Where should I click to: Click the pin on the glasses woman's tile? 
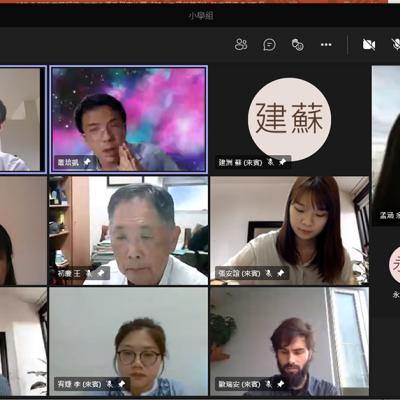[x=122, y=384]
